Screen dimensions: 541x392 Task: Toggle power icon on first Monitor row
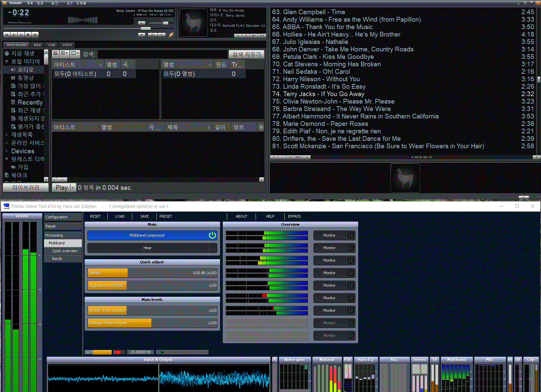click(351, 235)
